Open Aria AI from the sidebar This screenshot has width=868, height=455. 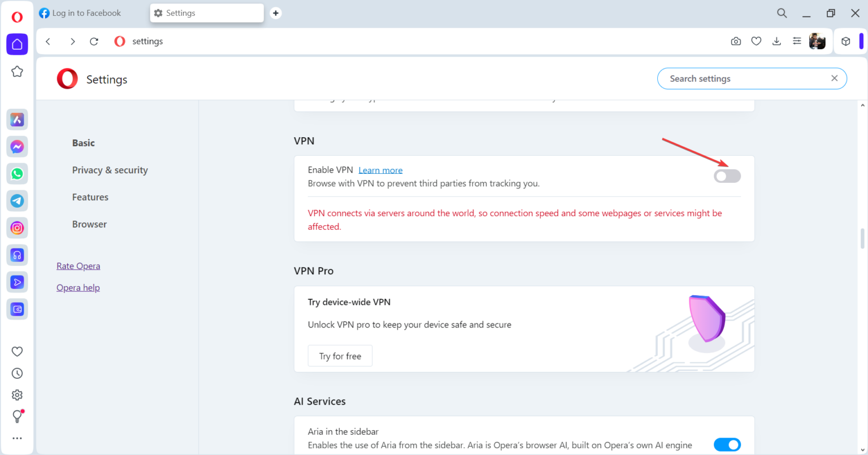17,119
